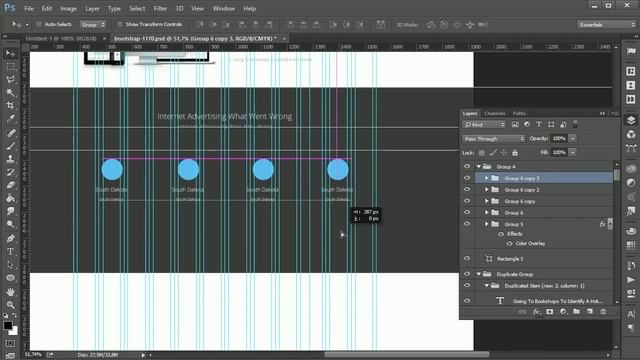Select the Move tool

(x=10, y=54)
